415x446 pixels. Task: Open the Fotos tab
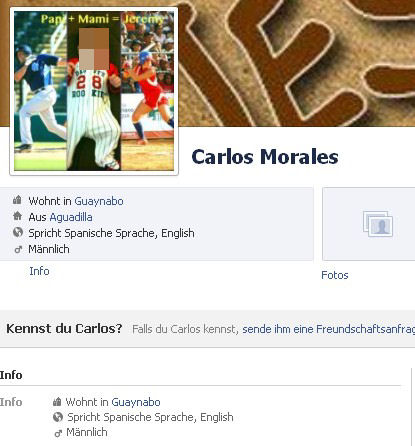tap(335, 275)
